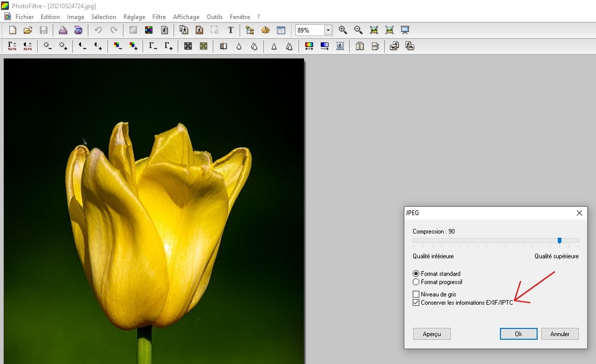Open the Réglage menu
Image resolution: width=596 pixels, height=364 pixels.
click(x=134, y=17)
